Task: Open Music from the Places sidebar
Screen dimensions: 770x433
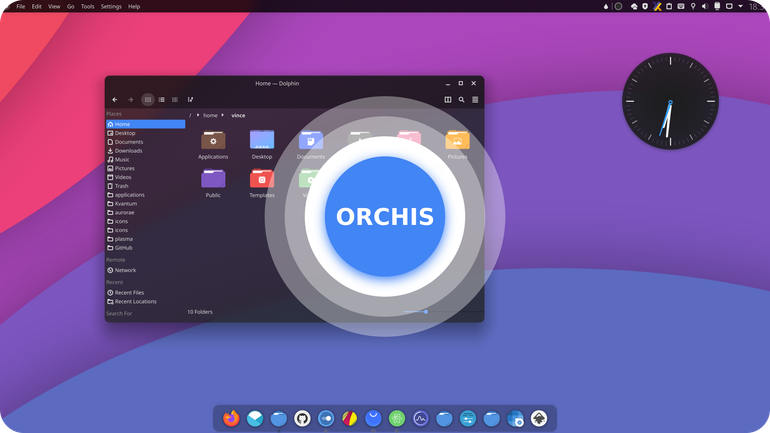Action: tap(145, 160)
